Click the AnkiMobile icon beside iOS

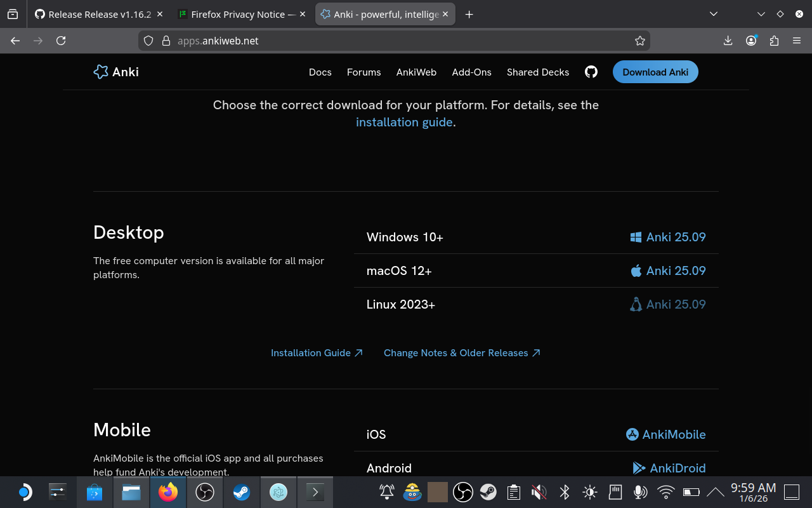click(632, 434)
